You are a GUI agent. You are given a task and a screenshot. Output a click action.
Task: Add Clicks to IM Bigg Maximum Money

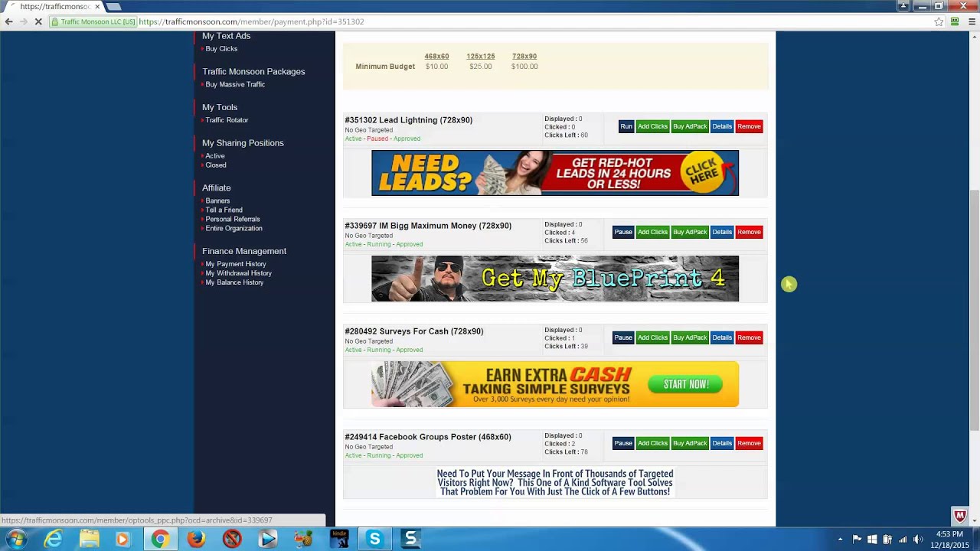tap(652, 232)
